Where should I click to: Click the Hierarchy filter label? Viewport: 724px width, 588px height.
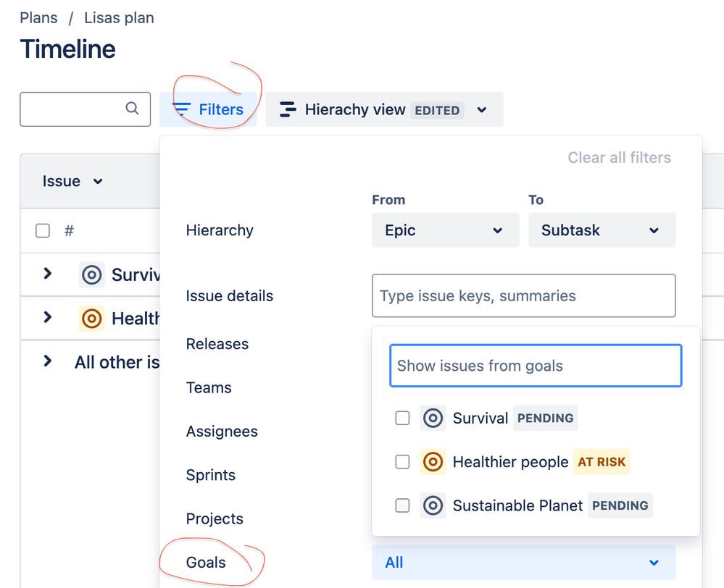[220, 230]
